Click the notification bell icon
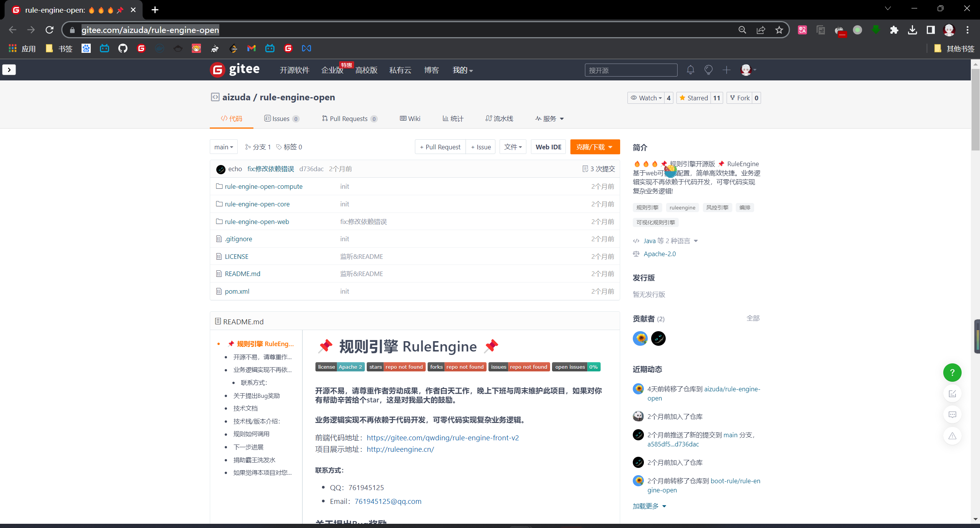980x528 pixels. tap(690, 70)
